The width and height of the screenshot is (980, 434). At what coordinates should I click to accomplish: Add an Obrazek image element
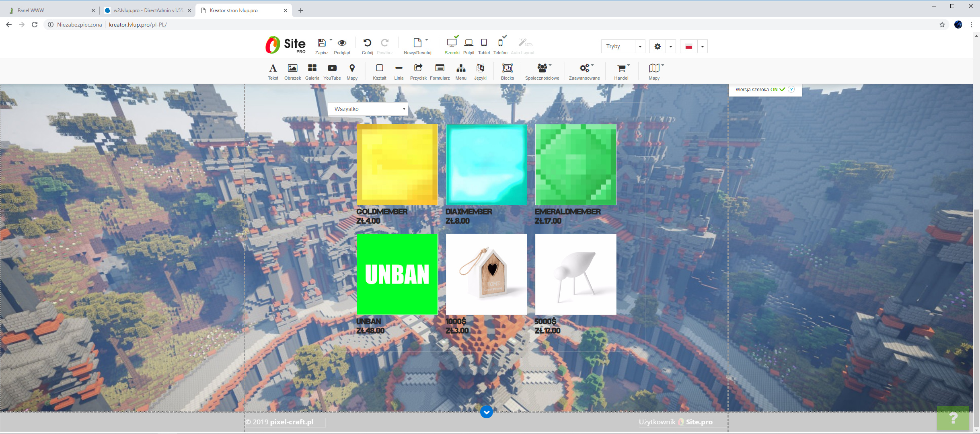coord(292,69)
